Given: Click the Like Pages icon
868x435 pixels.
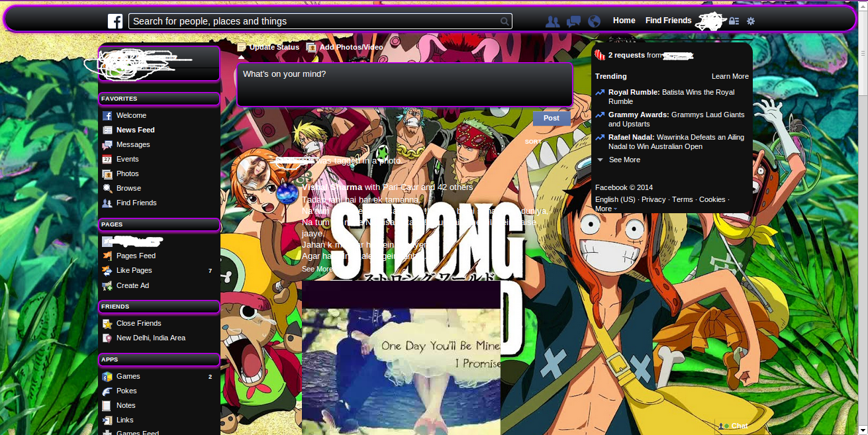Looking at the screenshot, I should (107, 270).
